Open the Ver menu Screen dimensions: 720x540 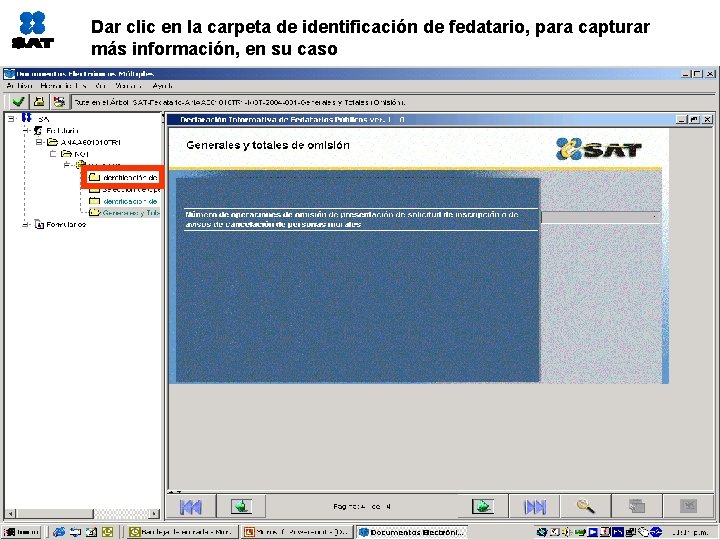[x=101, y=86]
